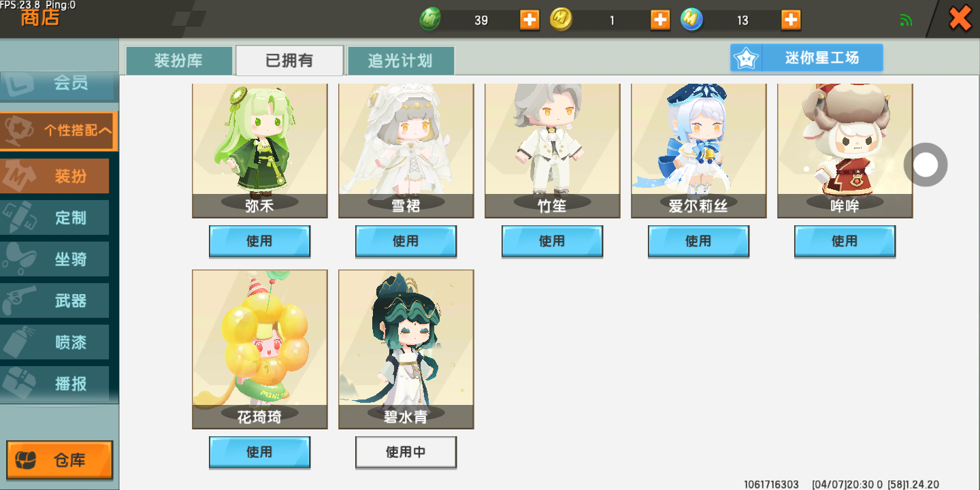Select the 爱尔莉丝 character thumbnail

[x=699, y=150]
